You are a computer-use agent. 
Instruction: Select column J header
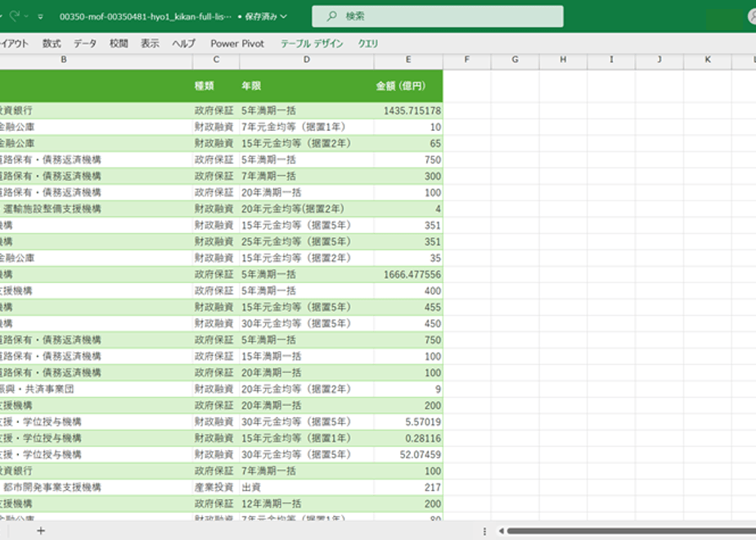coord(659,59)
